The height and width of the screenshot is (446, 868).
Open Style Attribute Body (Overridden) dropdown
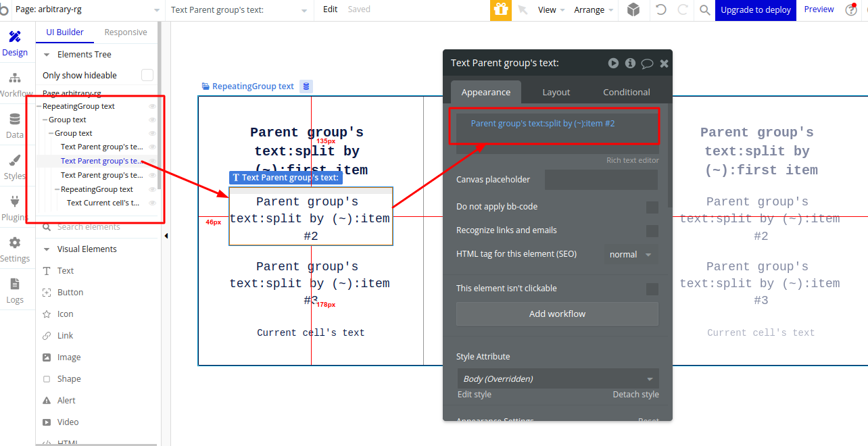coord(558,378)
